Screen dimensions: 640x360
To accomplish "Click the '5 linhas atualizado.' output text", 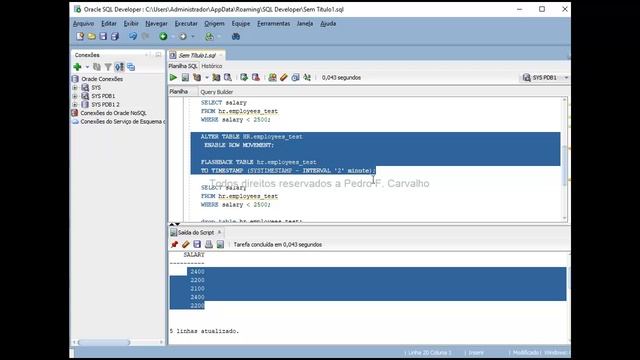I will [x=204, y=331].
